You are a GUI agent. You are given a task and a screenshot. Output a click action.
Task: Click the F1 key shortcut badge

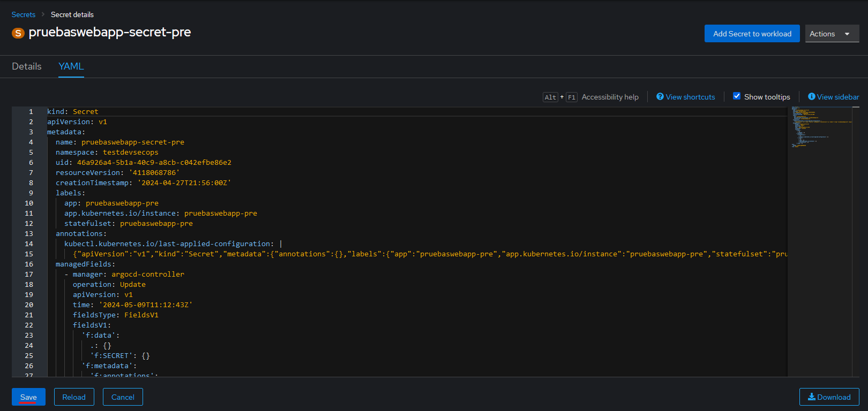click(x=572, y=97)
